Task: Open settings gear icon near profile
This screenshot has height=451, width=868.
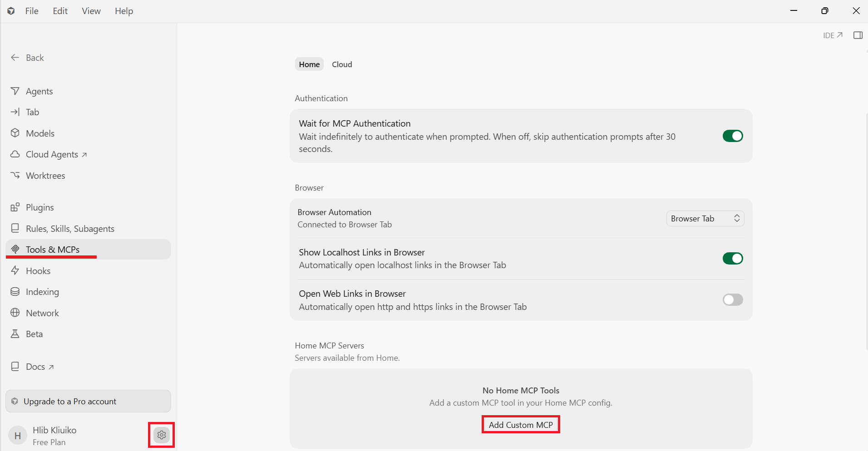Action: click(162, 435)
